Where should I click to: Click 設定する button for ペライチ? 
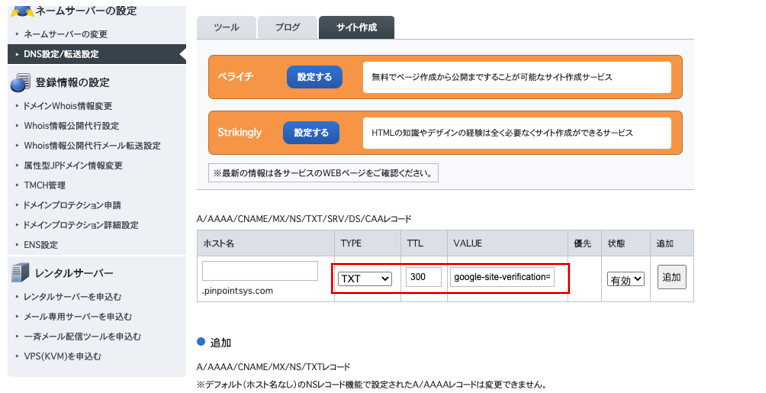(x=314, y=77)
